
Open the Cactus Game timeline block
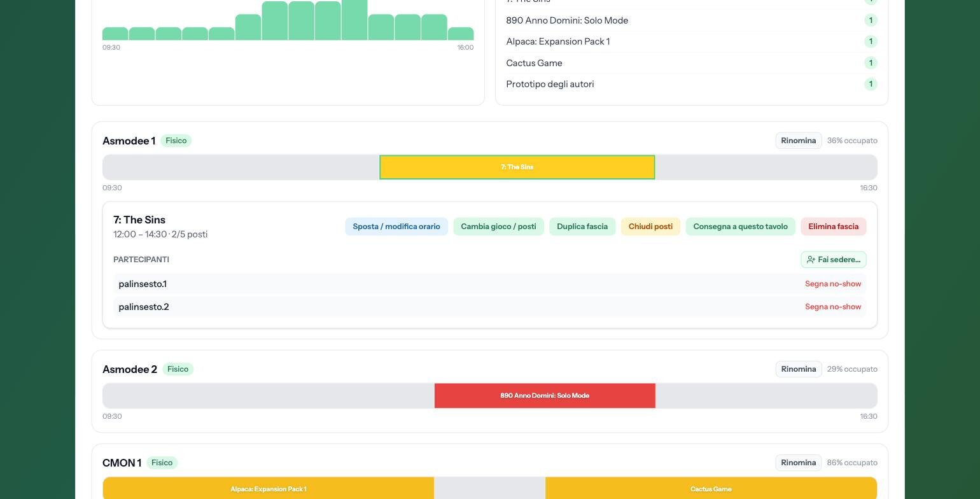pos(711,489)
